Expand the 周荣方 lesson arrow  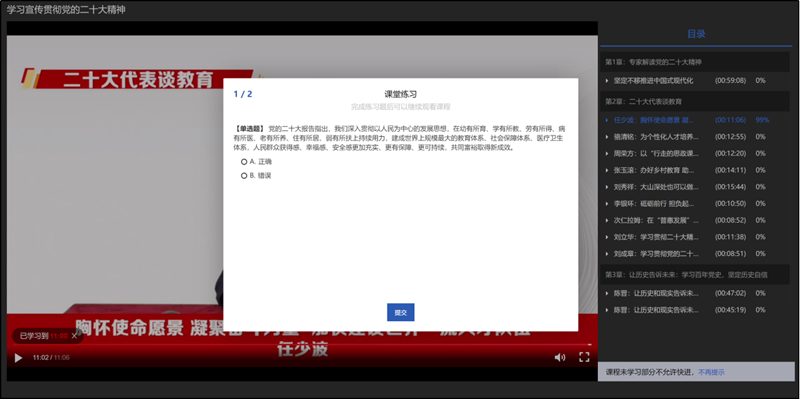(x=607, y=153)
